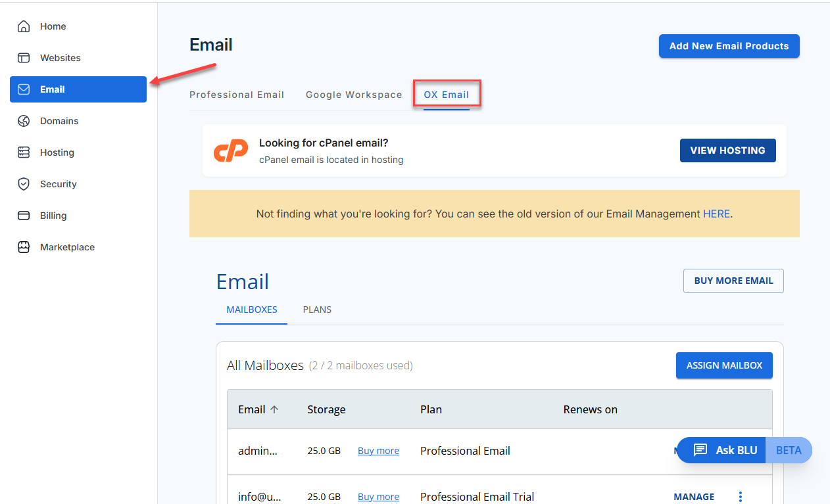
Task: Click BUY MORE EMAIL
Action: [x=733, y=281]
